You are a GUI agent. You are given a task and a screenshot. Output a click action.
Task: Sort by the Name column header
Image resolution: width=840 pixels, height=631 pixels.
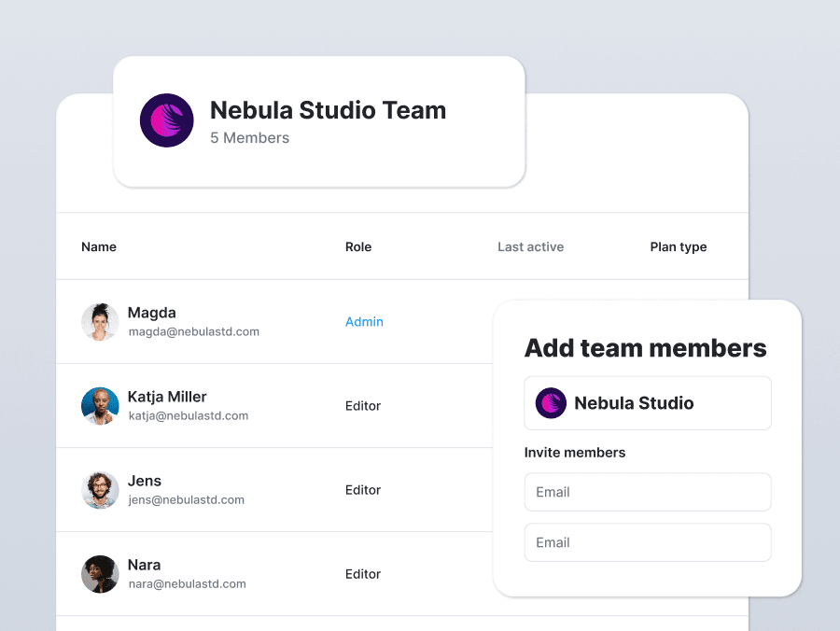coord(99,247)
